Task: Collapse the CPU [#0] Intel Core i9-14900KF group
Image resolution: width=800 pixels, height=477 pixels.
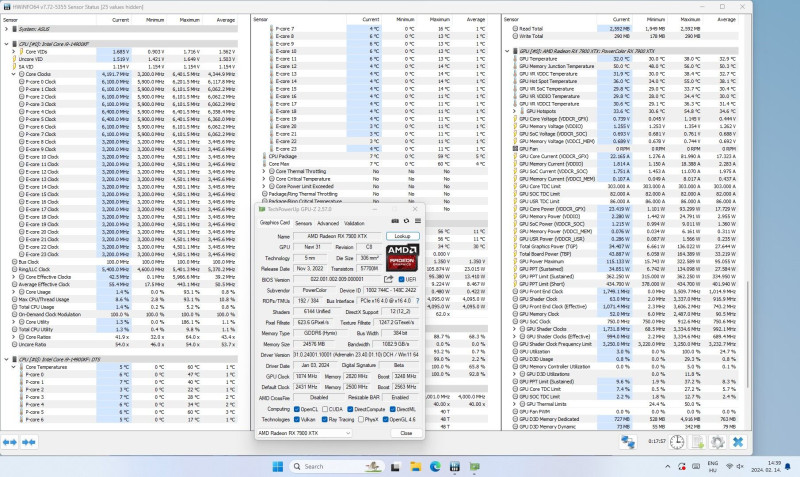Action: coord(6,44)
